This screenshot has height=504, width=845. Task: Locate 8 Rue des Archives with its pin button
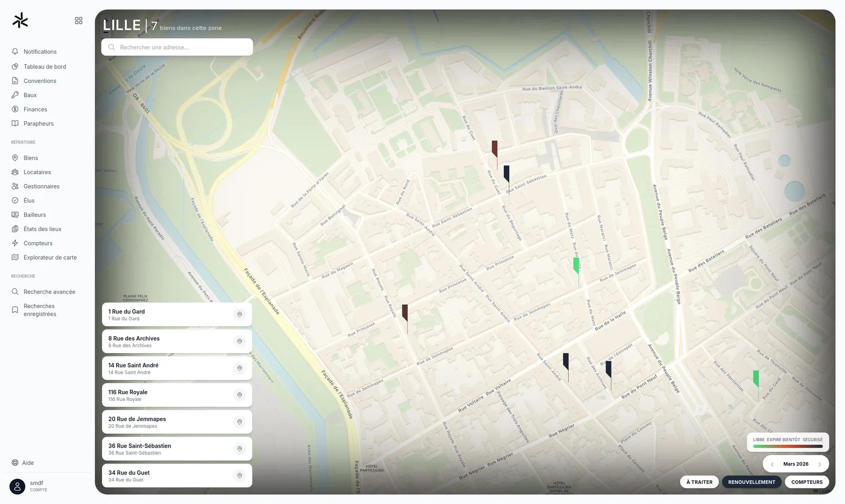(239, 342)
